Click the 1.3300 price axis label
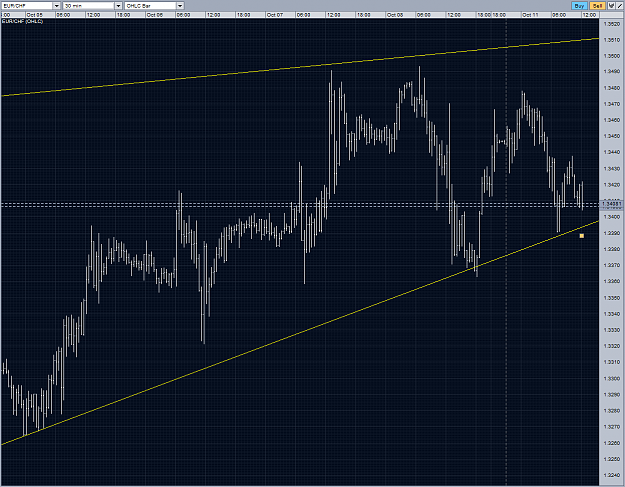Image resolution: width=625 pixels, height=487 pixels. click(x=612, y=378)
